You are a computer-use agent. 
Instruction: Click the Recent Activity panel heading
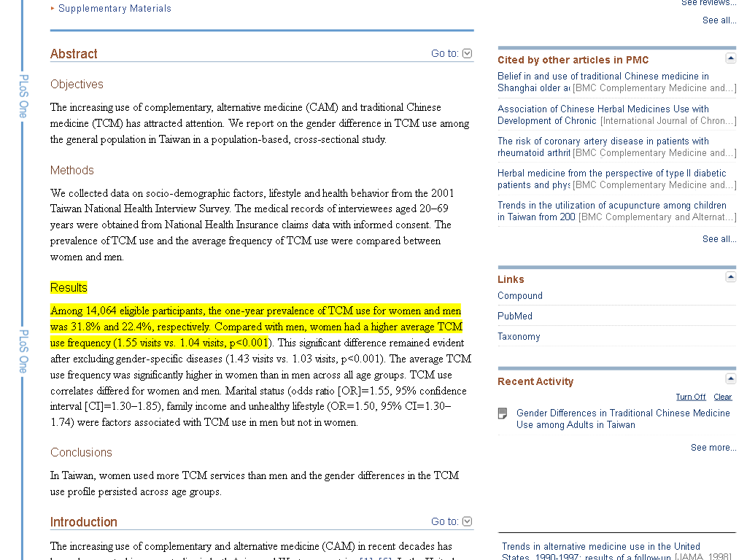[535, 381]
